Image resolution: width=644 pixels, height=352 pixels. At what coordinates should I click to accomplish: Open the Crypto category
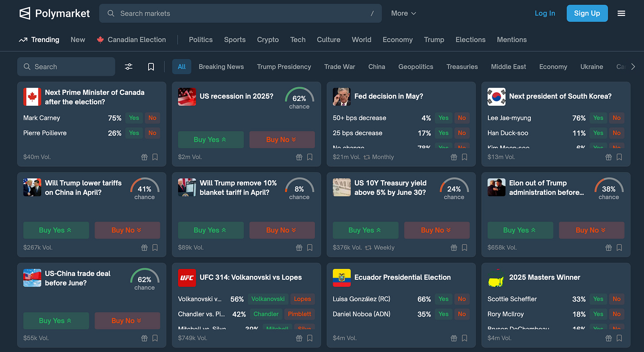click(268, 40)
